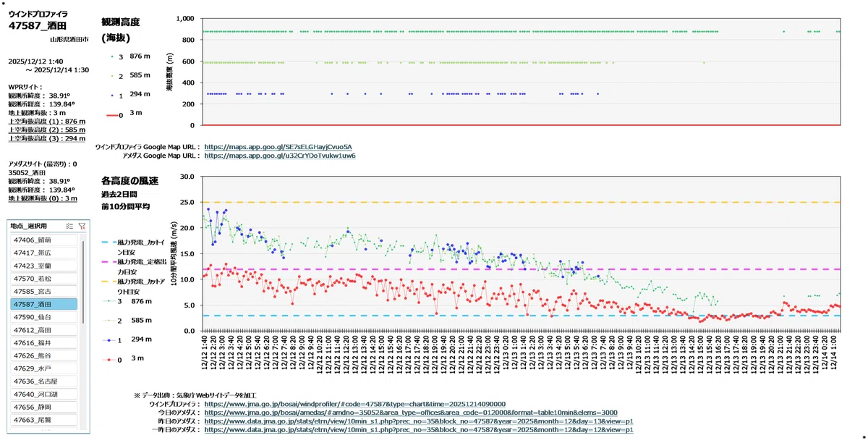The width and height of the screenshot is (868, 443).
Task: Clear the filter on 地点_選択用 slicer
Action: (82, 226)
